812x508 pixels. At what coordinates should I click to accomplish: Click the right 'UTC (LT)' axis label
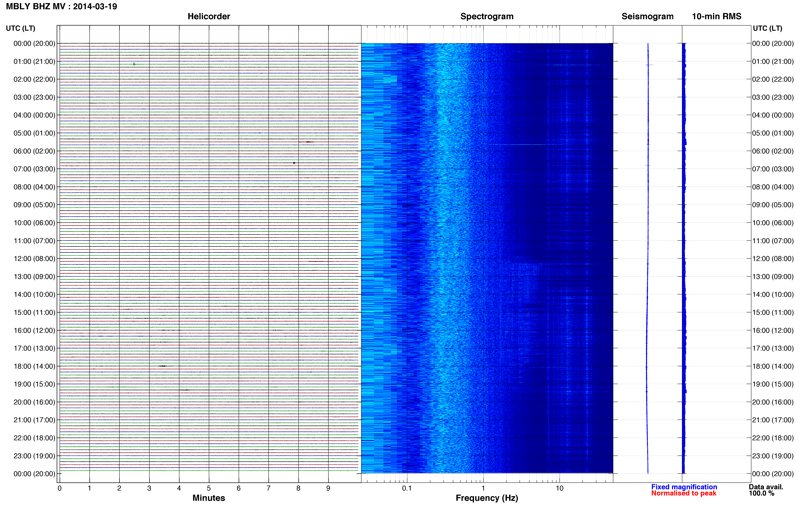pos(767,28)
